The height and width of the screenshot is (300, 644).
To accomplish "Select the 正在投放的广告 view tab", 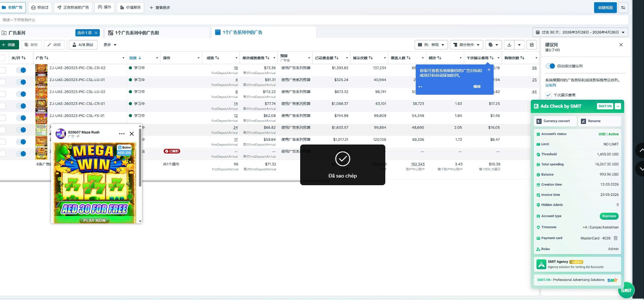I will pos(73,7).
